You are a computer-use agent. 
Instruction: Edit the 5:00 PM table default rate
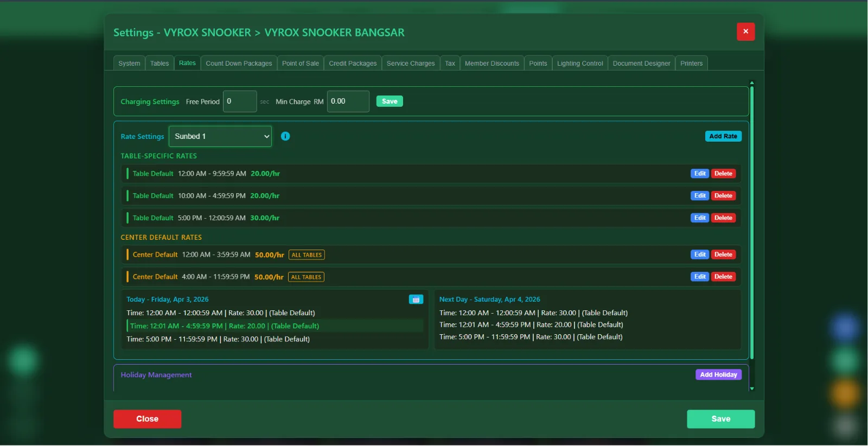click(x=700, y=218)
